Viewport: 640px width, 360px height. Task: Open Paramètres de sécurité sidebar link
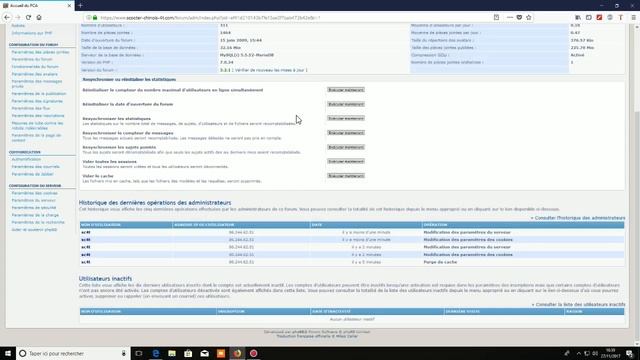coord(34,208)
